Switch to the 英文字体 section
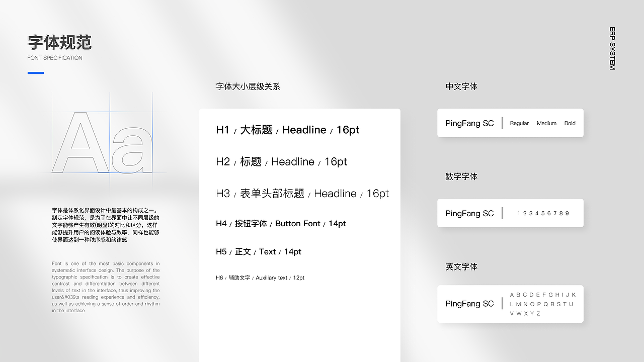This screenshot has width=644, height=362. (461, 267)
